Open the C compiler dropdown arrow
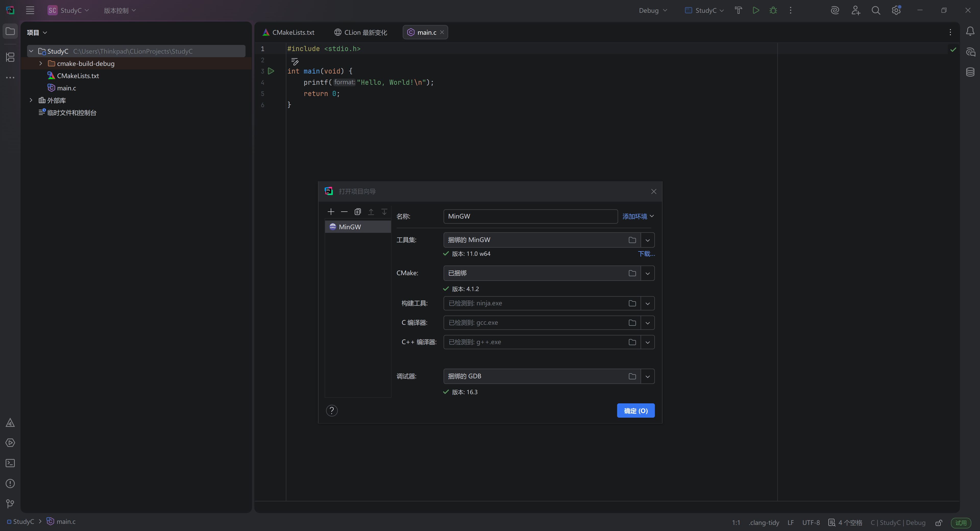This screenshot has height=531, width=980. (647, 323)
